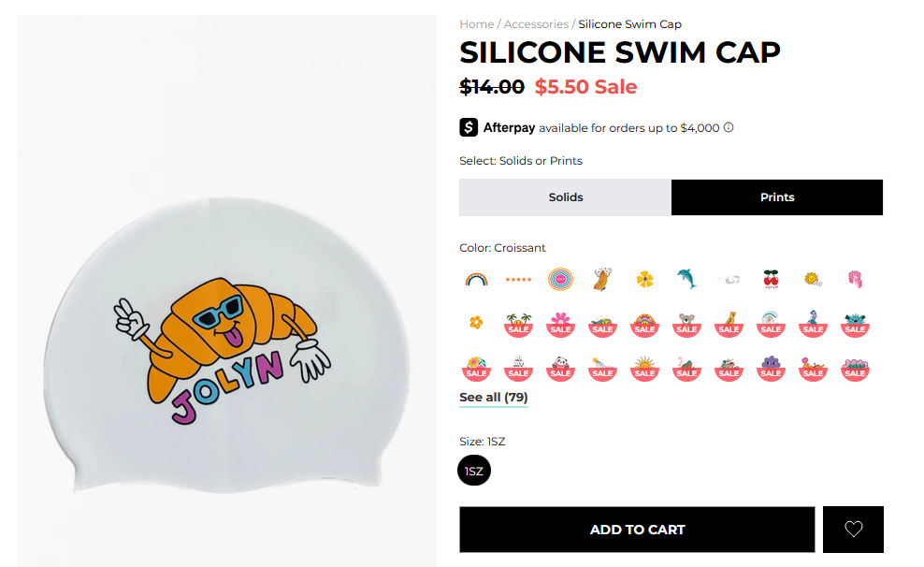Choose the dolphin print swatch
The height and width of the screenshot is (567, 924).
(686, 279)
